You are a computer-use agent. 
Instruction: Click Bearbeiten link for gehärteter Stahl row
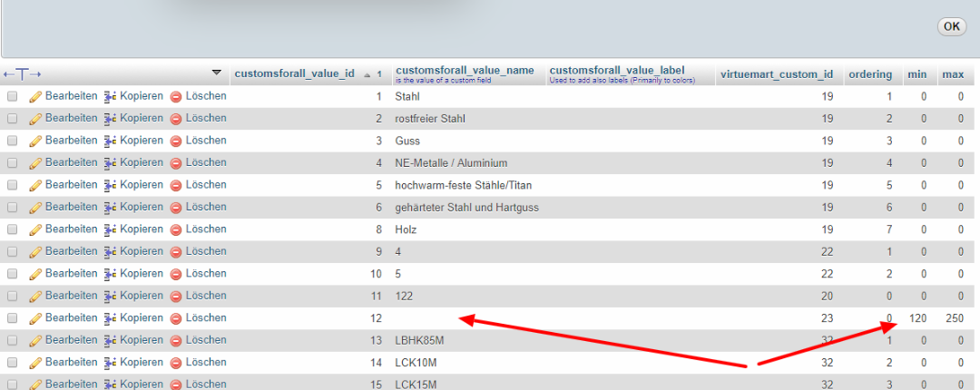pyautogui.click(x=71, y=207)
